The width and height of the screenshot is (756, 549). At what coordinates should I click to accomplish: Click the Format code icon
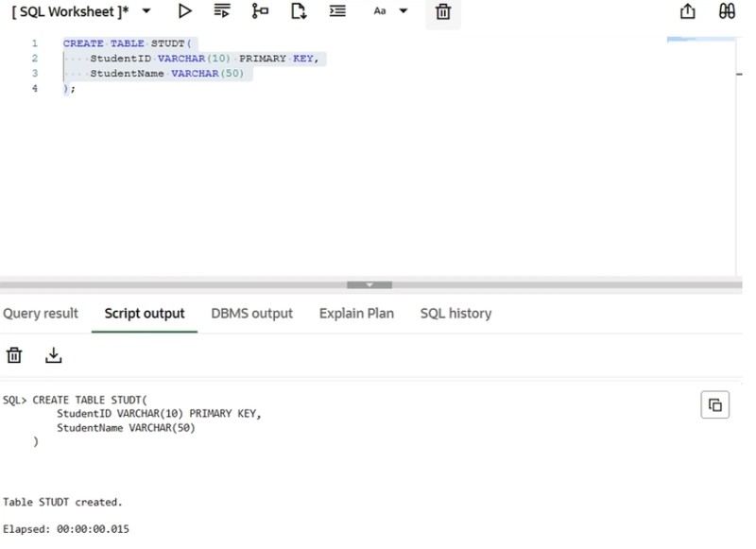tap(337, 11)
